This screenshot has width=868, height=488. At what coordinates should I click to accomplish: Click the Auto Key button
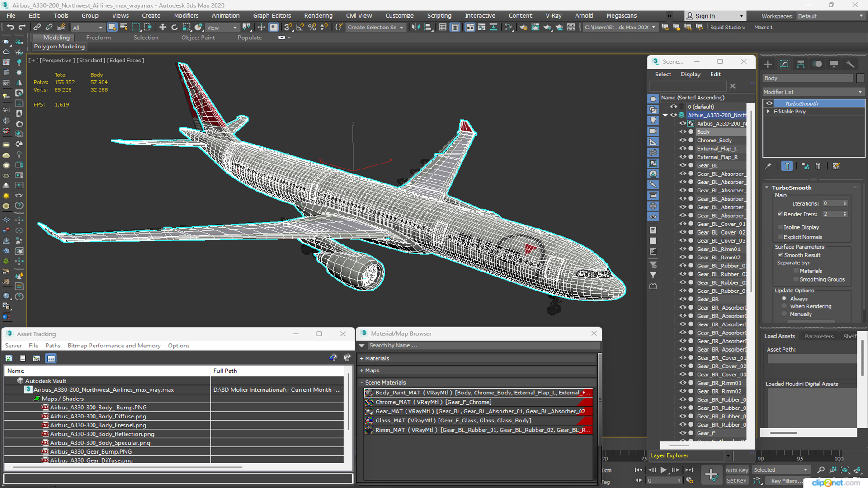click(x=737, y=470)
